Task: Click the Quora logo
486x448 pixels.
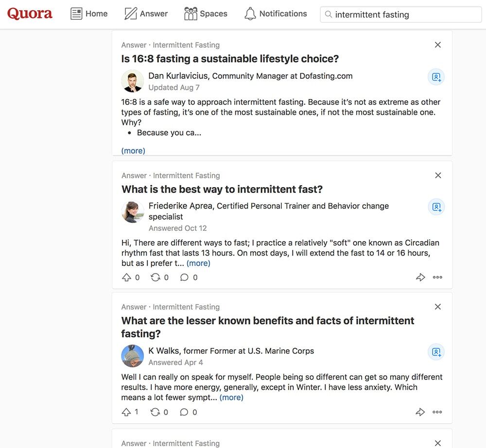Action: pos(30,14)
